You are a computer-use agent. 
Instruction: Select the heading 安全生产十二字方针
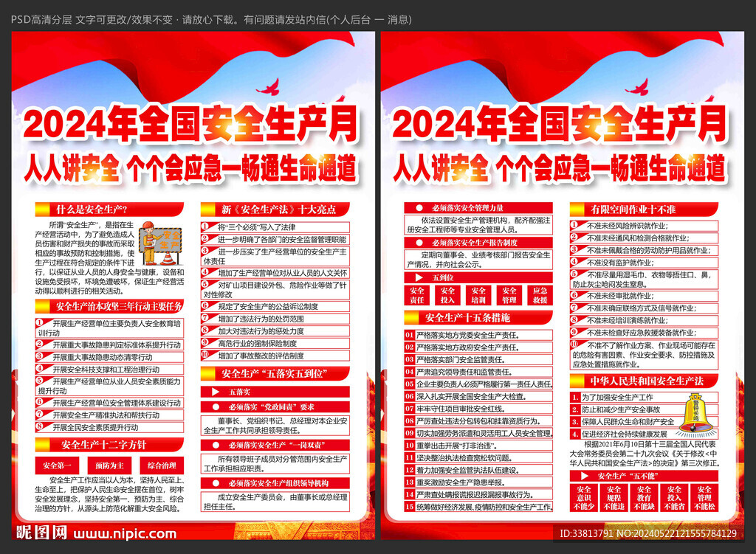(109, 445)
